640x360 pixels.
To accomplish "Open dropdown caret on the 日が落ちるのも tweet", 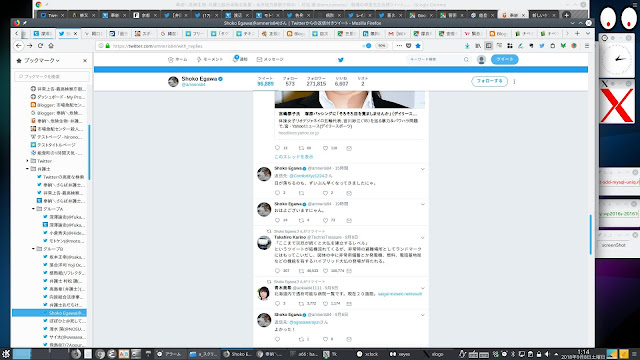I will [422, 169].
